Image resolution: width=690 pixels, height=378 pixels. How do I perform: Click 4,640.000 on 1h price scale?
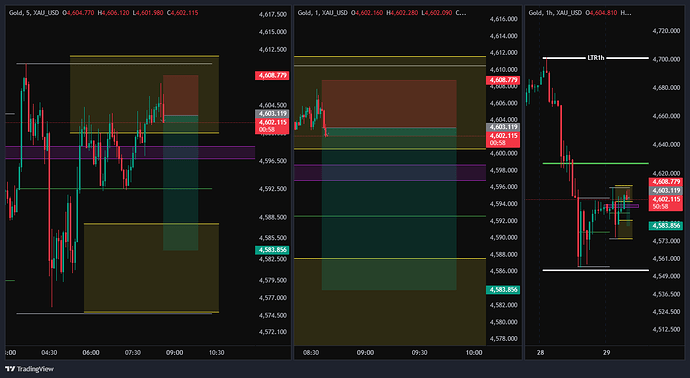tap(666, 144)
